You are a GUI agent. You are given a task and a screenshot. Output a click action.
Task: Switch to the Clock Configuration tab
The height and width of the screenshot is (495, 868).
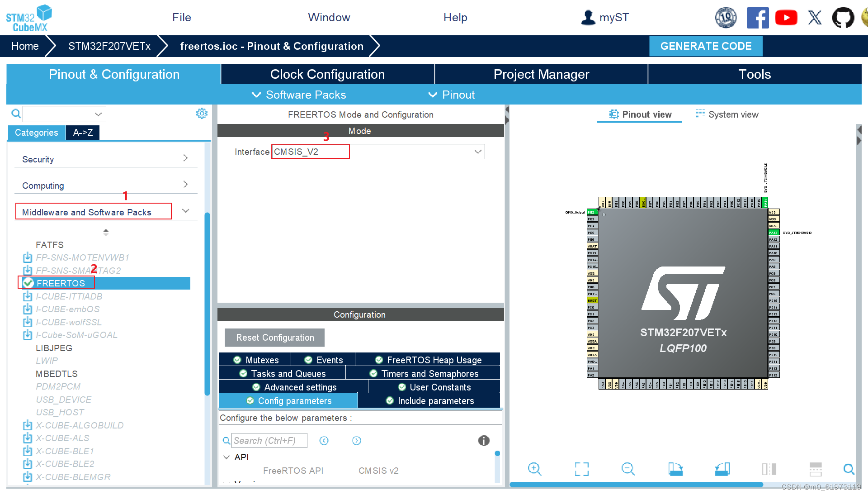click(x=327, y=74)
